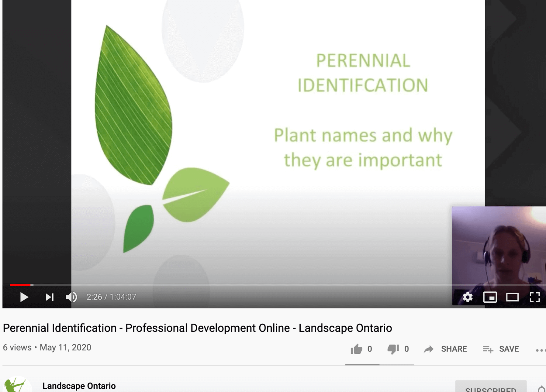Mute the video with the speaker icon

(x=71, y=297)
